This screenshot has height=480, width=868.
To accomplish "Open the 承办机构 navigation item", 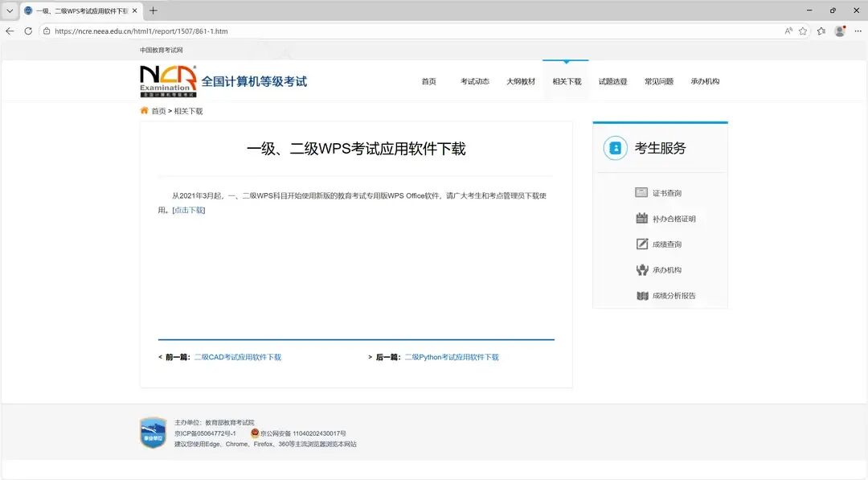I will [705, 81].
